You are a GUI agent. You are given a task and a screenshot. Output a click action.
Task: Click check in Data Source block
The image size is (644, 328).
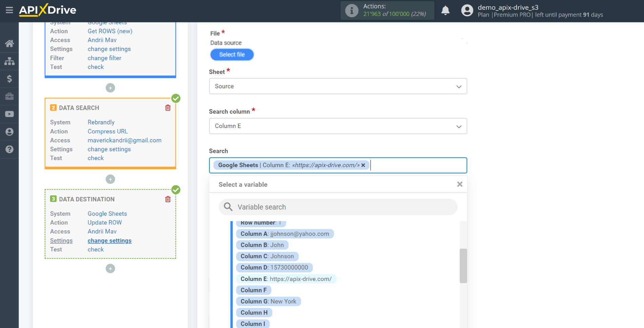96,67
